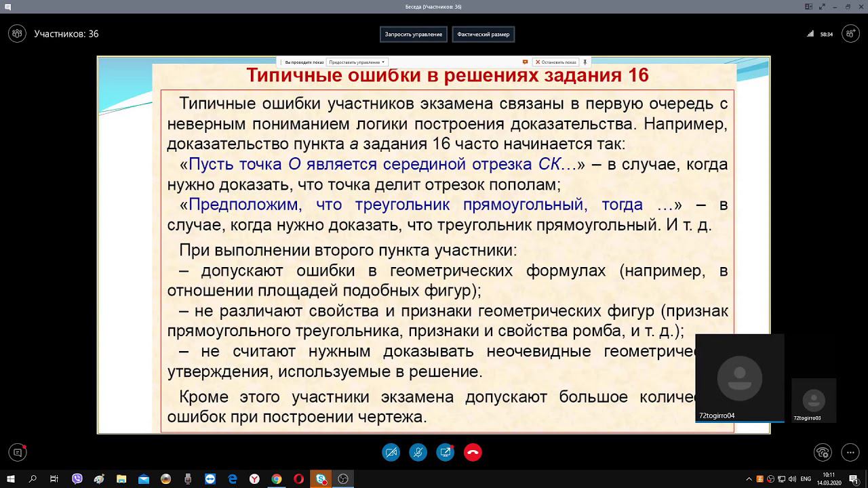Show hidden system tray icons
This screenshot has width=868, height=488.
pyautogui.click(x=749, y=479)
